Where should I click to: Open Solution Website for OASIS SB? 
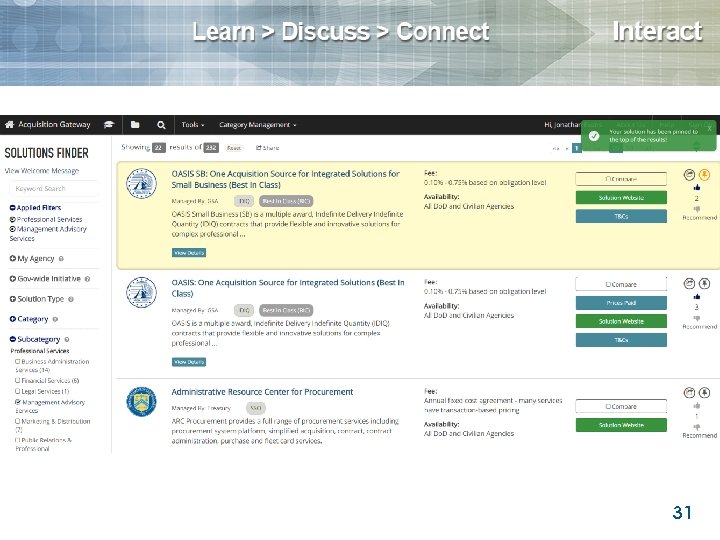621,197
